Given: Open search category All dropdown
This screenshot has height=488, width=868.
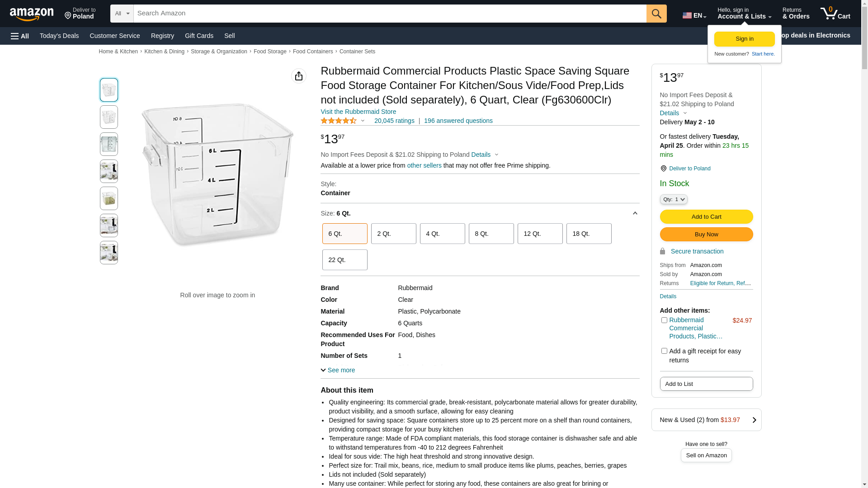Looking at the screenshot, I should (x=122, y=14).
